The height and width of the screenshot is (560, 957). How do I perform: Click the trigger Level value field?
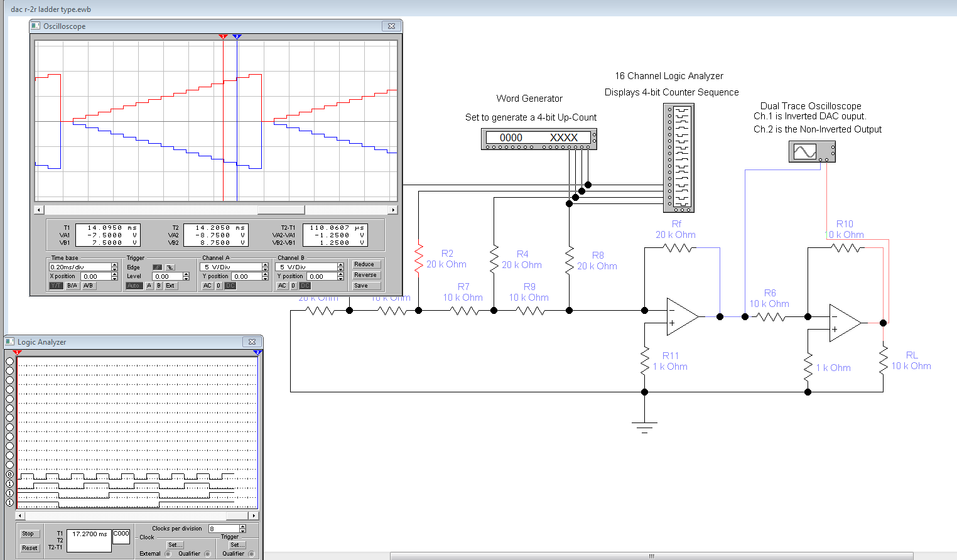tap(168, 276)
